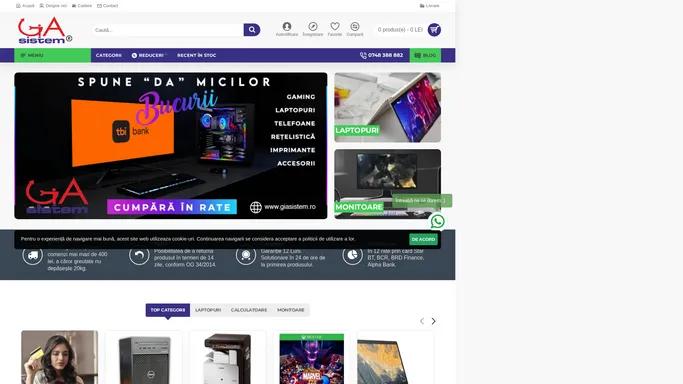Screen dimensions: 683x384
Task: Click the search magnifier button
Action: point(252,30)
